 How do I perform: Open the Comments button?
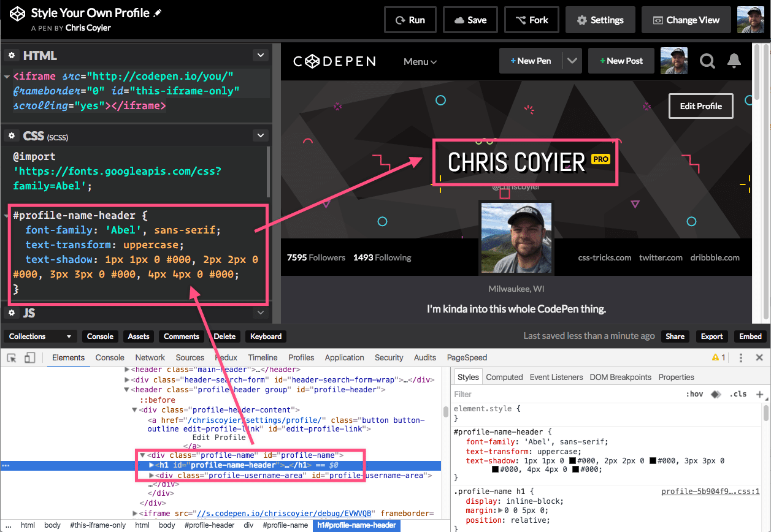[x=182, y=336]
